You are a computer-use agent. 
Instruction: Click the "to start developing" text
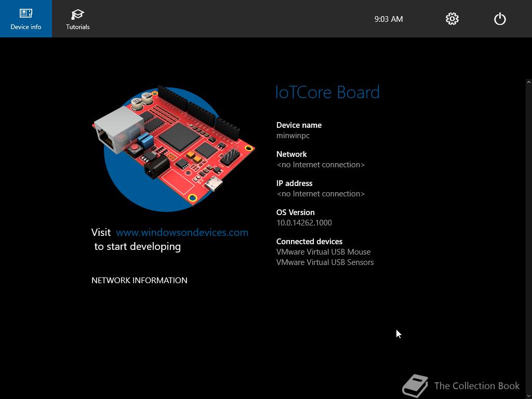point(137,247)
